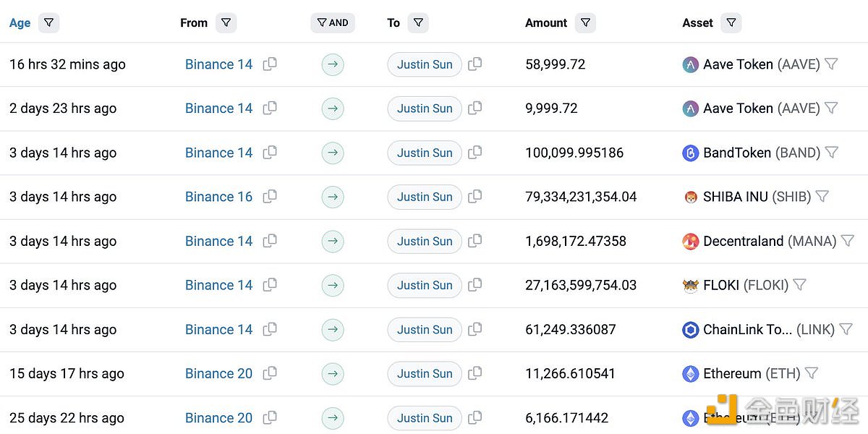Filter by ChainLink (LINK) asset
Screen dimensions: 868x434
click(846, 329)
